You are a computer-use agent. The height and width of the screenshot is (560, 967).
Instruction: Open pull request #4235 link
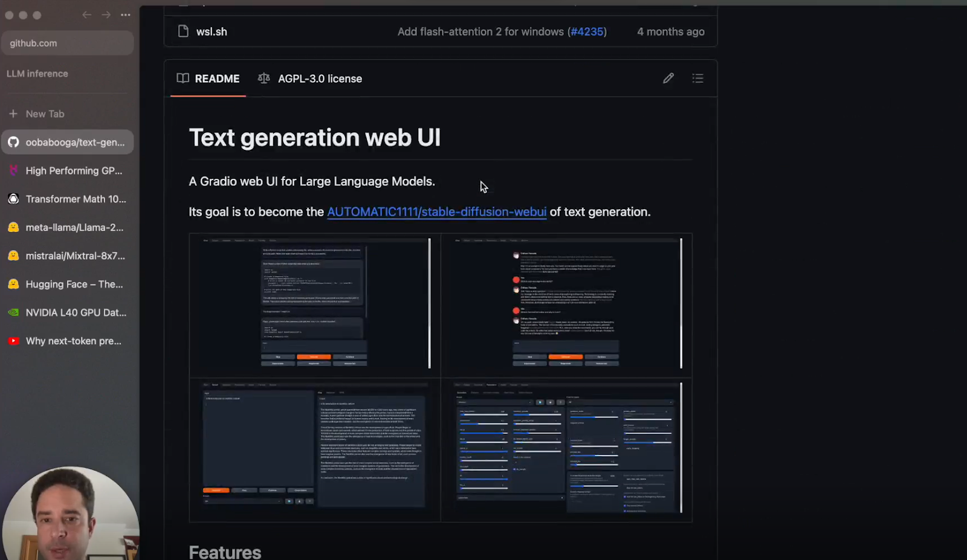(x=587, y=32)
